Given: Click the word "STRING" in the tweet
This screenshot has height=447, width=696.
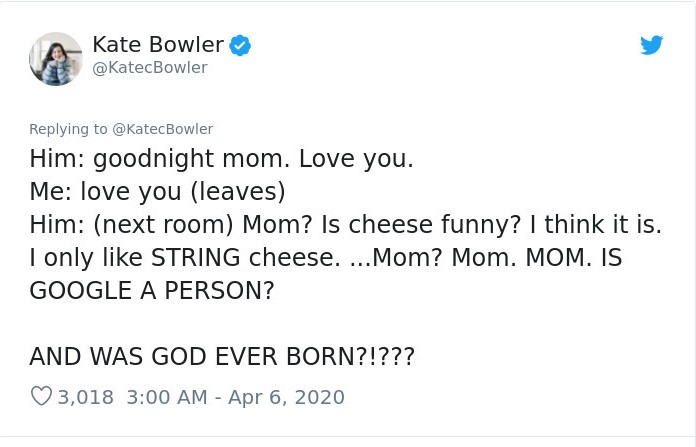Looking at the screenshot, I should point(198,258).
